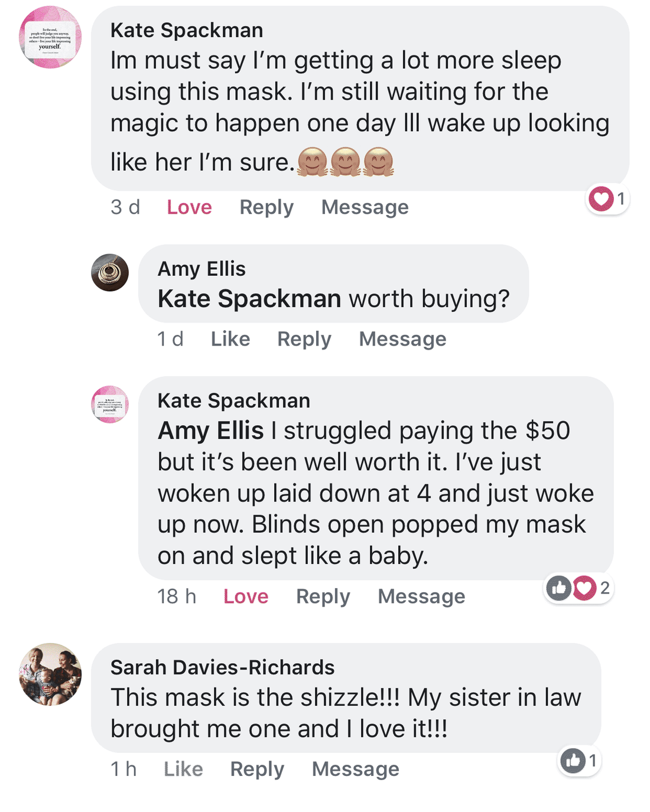Like Amy Ellis's worth buying comment
Image resolution: width=650 pixels, height=812 pixels.
click(230, 339)
